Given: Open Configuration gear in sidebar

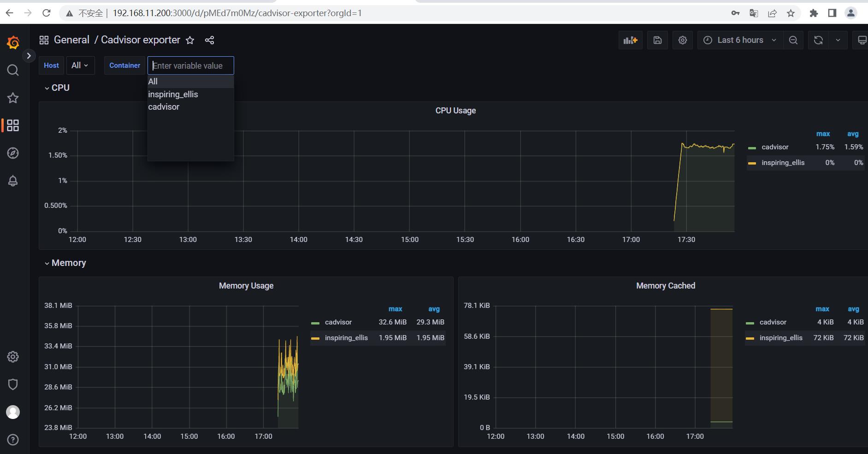Looking at the screenshot, I should click(x=13, y=357).
